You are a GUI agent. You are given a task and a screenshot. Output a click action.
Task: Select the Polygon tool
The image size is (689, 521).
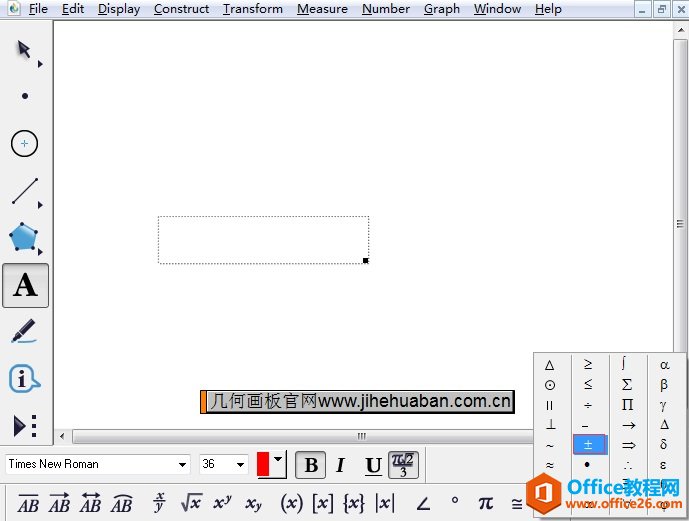(x=24, y=238)
